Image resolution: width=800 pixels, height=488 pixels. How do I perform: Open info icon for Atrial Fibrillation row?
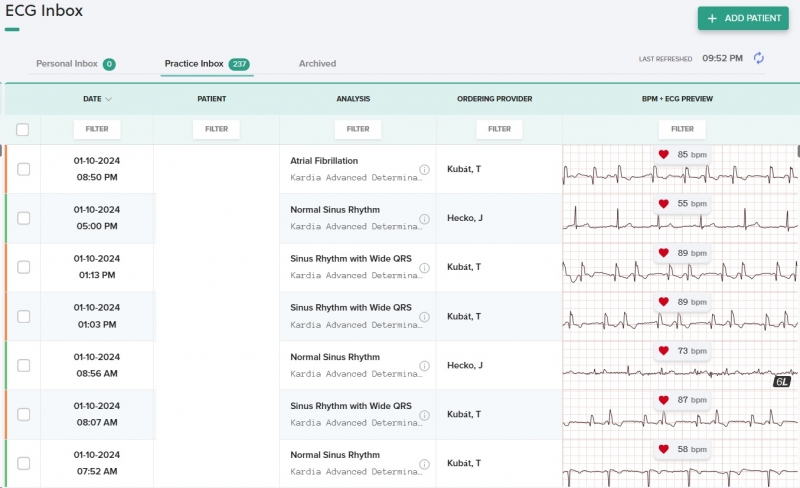(x=424, y=169)
